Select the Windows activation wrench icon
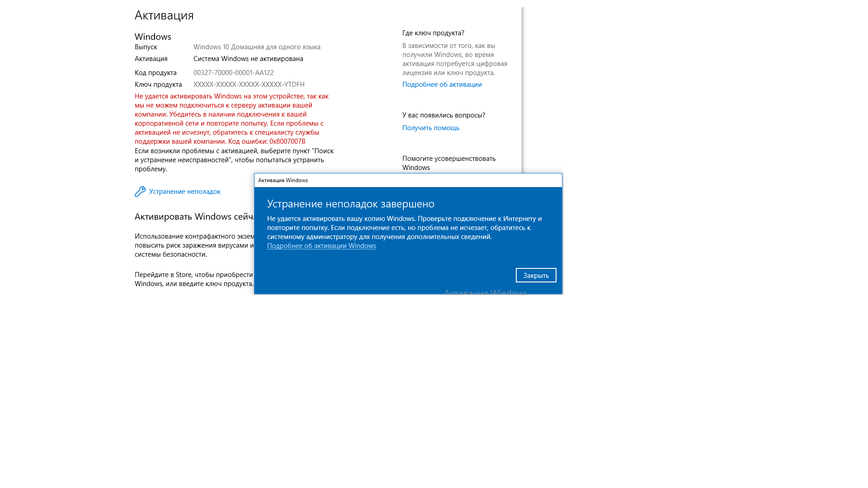The image size is (868, 488). pos(140,191)
